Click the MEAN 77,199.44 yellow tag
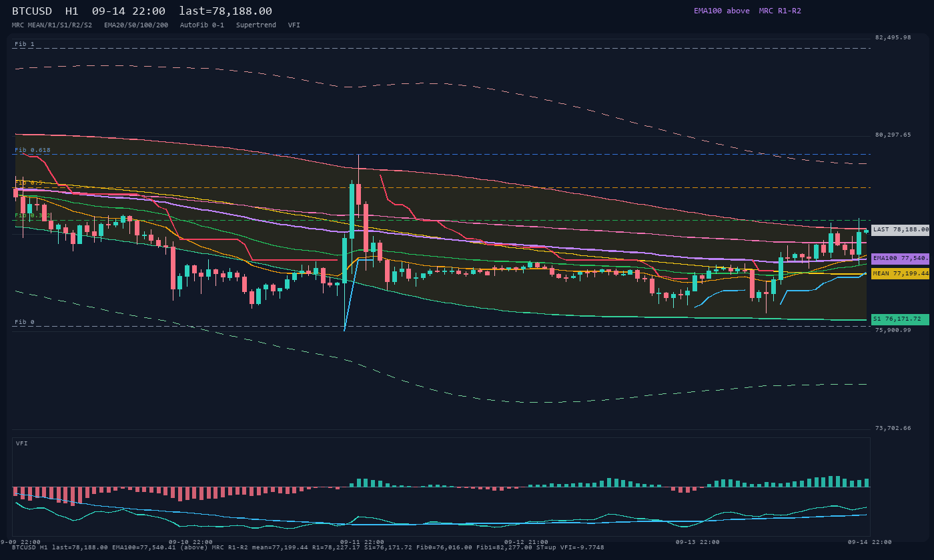Screen dimensions: 934x560 [x=900, y=273]
